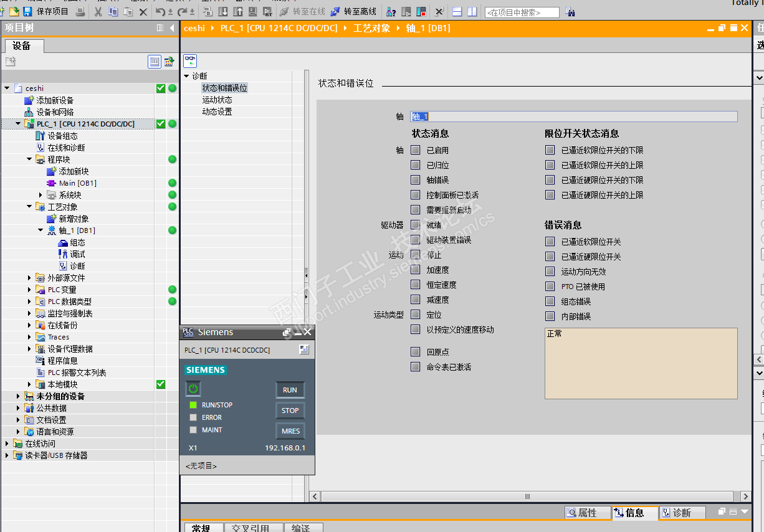
Task: Open the 属性 inspector tab
Action: click(588, 513)
